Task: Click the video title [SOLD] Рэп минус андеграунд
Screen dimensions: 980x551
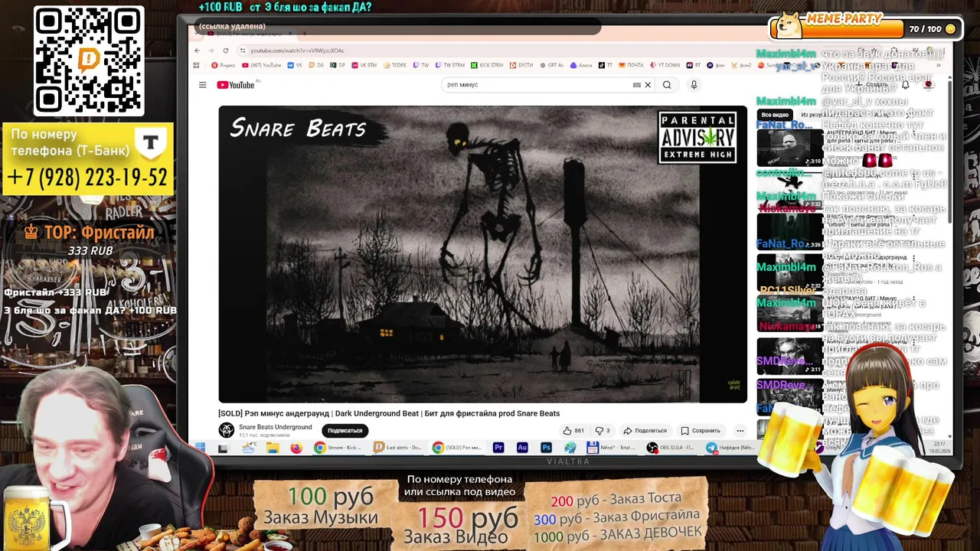Action: pos(389,413)
